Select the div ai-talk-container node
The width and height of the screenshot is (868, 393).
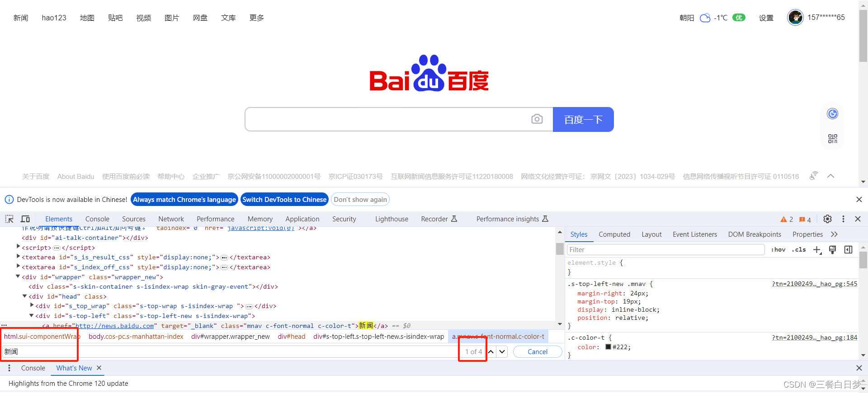[x=85, y=238]
